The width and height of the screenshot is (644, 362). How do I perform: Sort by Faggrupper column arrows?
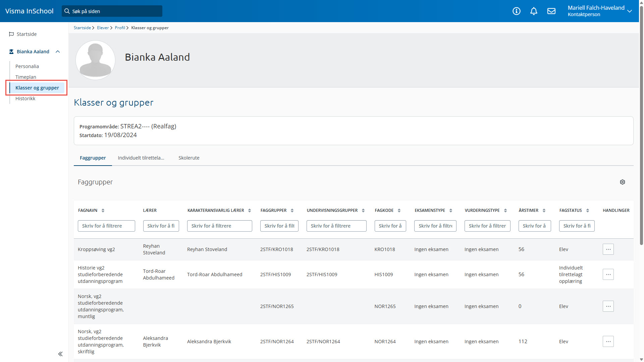[292, 210]
